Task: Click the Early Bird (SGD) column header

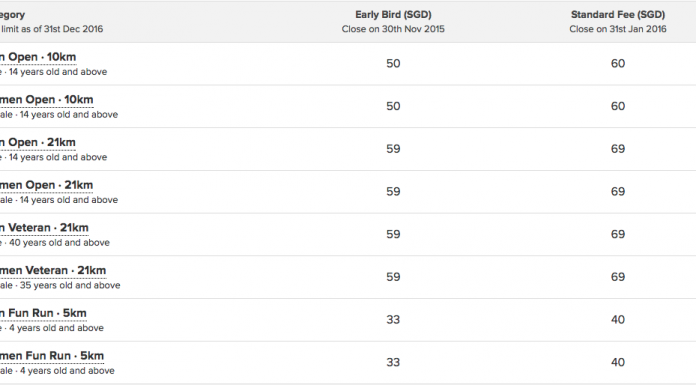Action: (393, 15)
